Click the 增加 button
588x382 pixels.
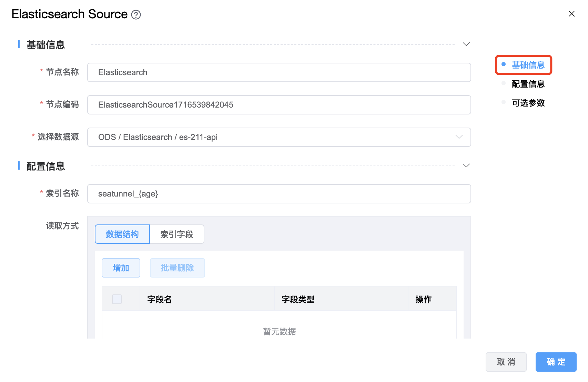pyautogui.click(x=121, y=268)
